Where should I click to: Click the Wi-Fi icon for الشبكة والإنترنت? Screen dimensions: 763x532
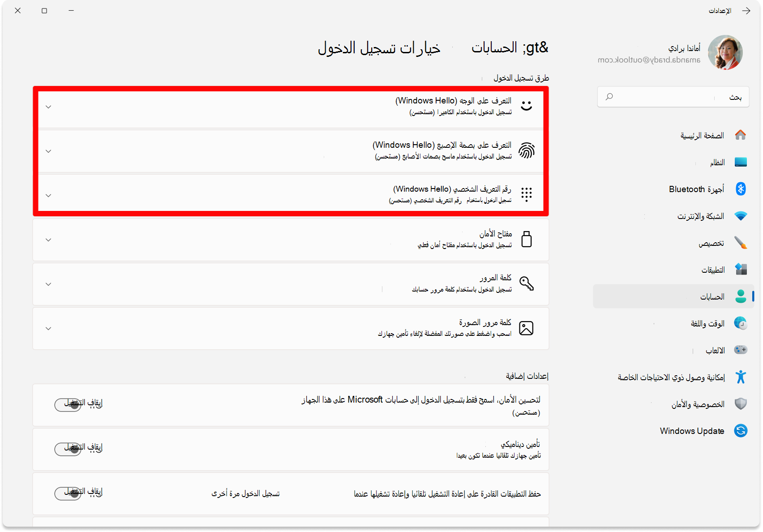pyautogui.click(x=741, y=216)
